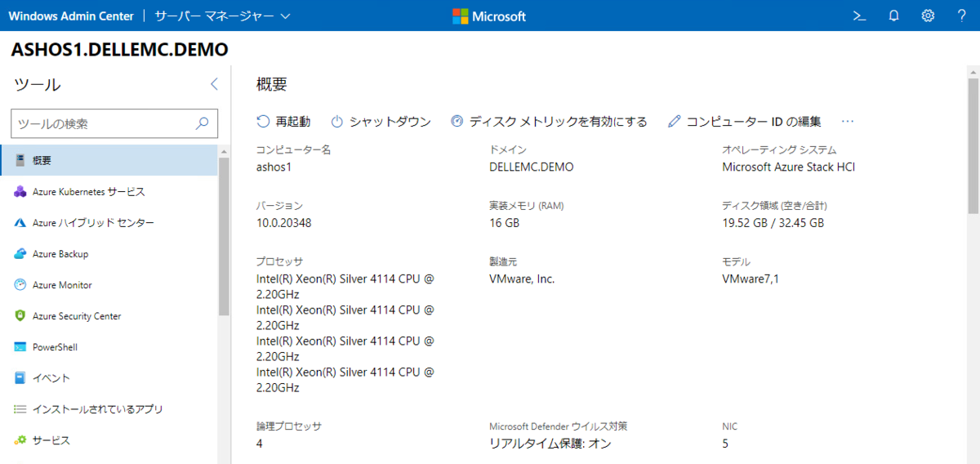Click the Microsoft logo
This screenshot has height=464, width=980.
(x=489, y=16)
